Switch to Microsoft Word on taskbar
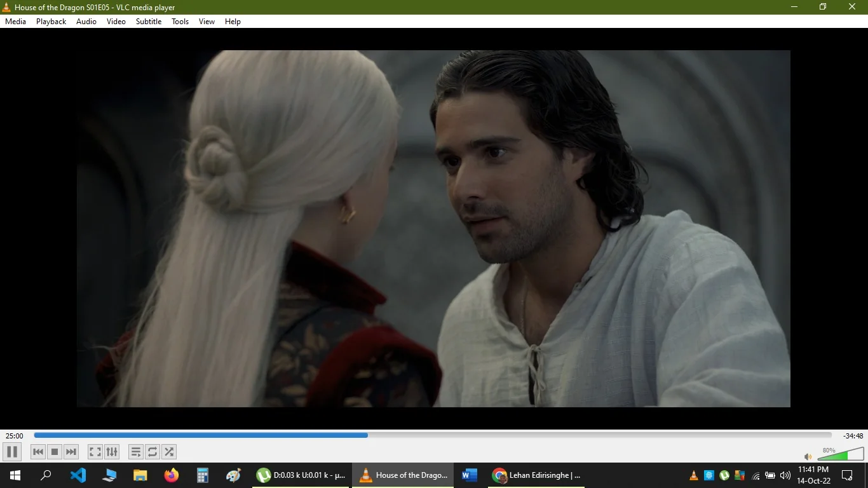Viewport: 868px width, 488px height. click(470, 475)
